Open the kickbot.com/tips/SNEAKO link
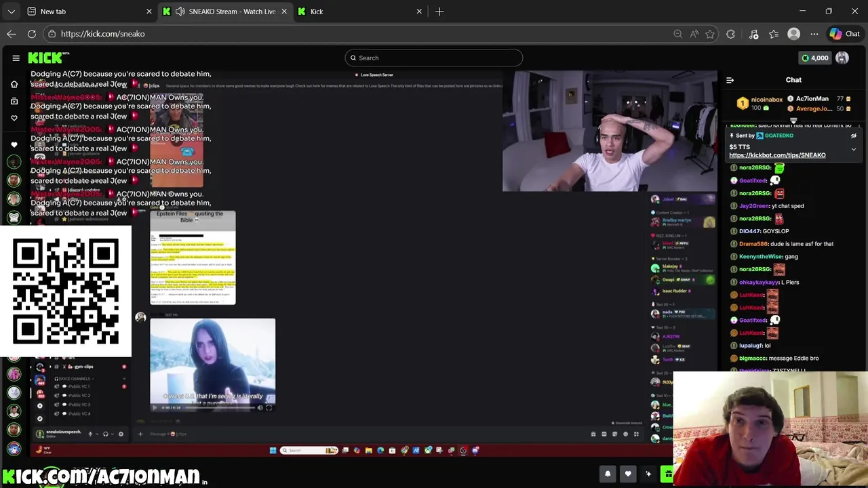 tap(777, 155)
